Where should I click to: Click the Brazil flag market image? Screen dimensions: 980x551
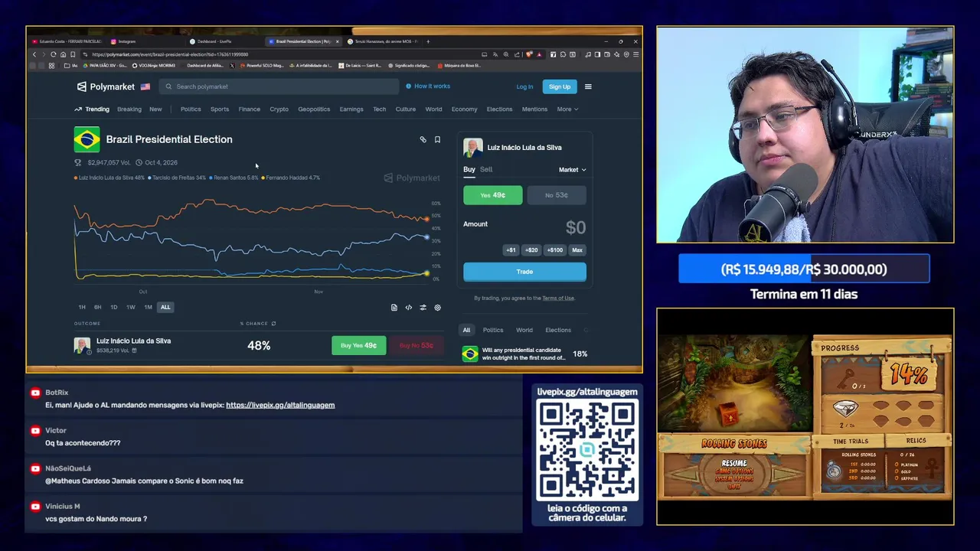[x=87, y=139]
